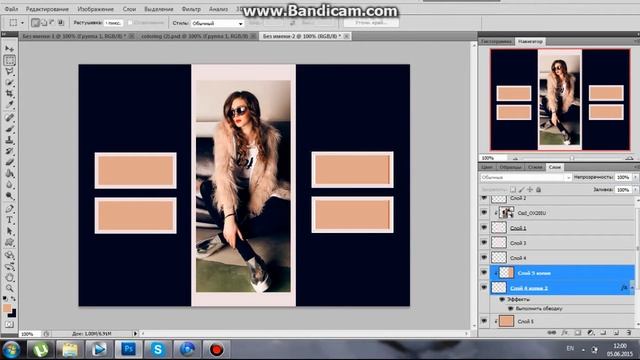Open the Изображение menu

[x=95, y=9]
